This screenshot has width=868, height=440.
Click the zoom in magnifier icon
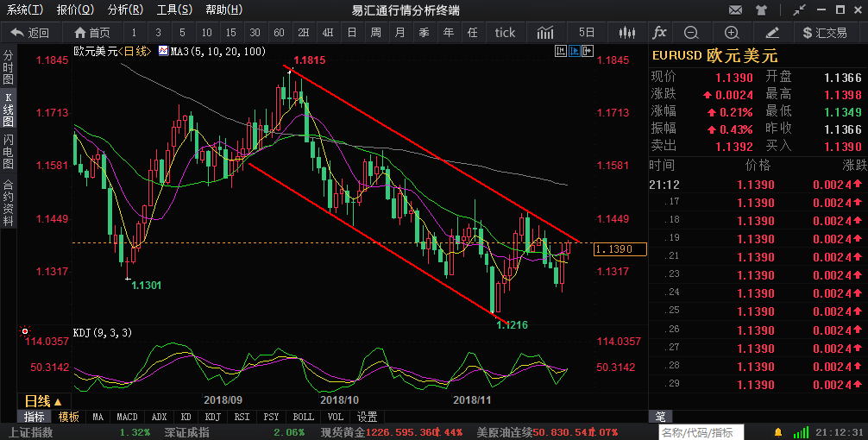(732, 33)
